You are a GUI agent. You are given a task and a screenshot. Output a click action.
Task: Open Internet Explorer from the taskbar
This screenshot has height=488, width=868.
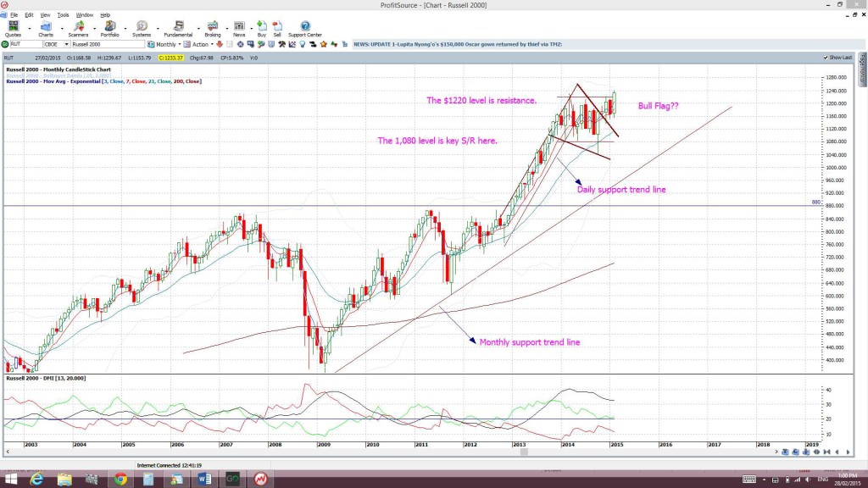pyautogui.click(x=36, y=480)
